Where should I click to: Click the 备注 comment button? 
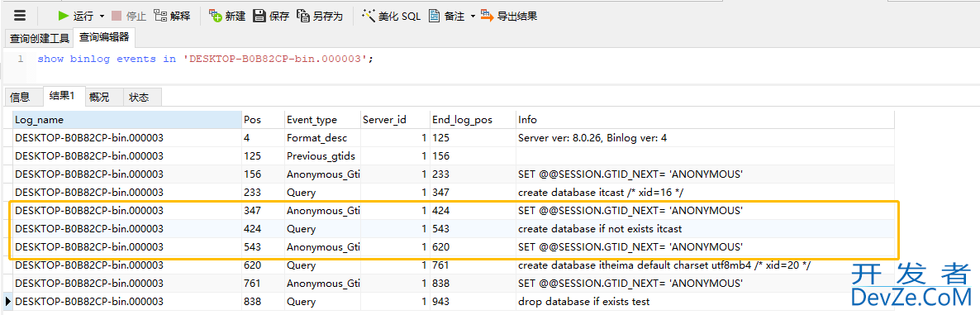pos(446,17)
